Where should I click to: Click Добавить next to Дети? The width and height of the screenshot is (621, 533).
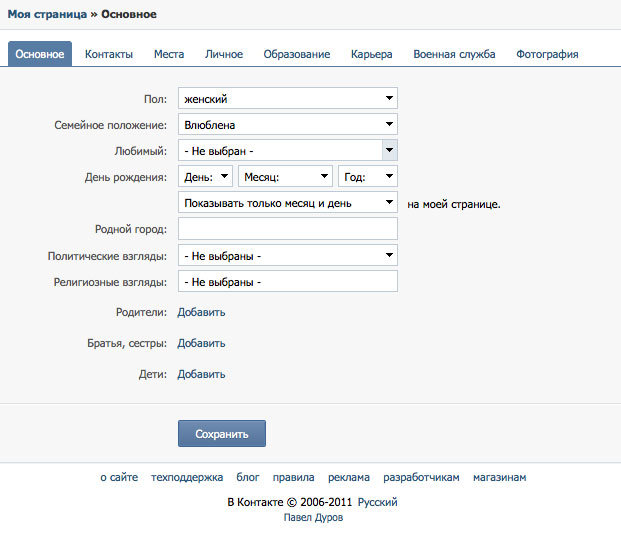tap(201, 374)
